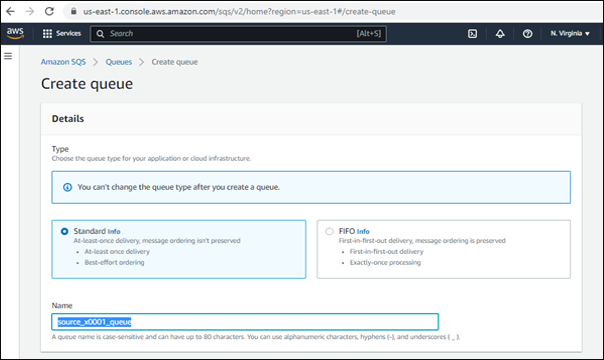Click the Queues breadcrumb link
Viewport: 604px width, 360px height.
119,62
